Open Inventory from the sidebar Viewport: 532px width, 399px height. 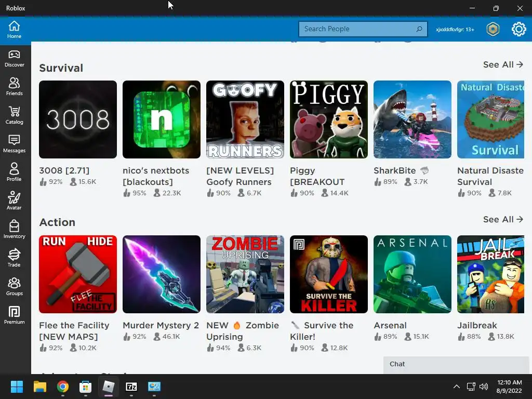coord(14,229)
